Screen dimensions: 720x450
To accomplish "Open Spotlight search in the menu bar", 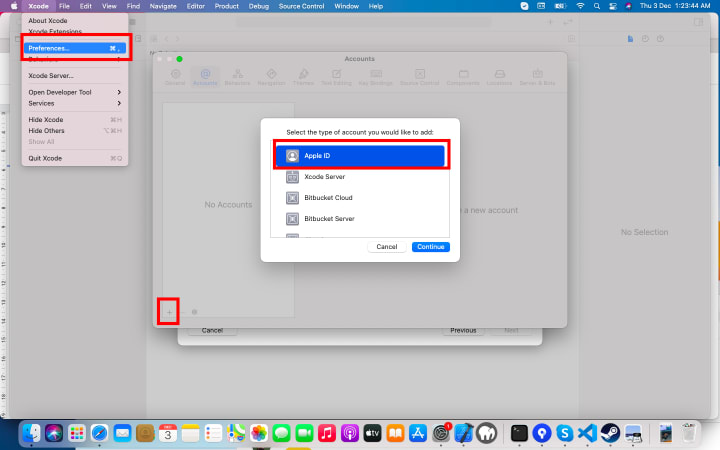I will pos(596,6).
